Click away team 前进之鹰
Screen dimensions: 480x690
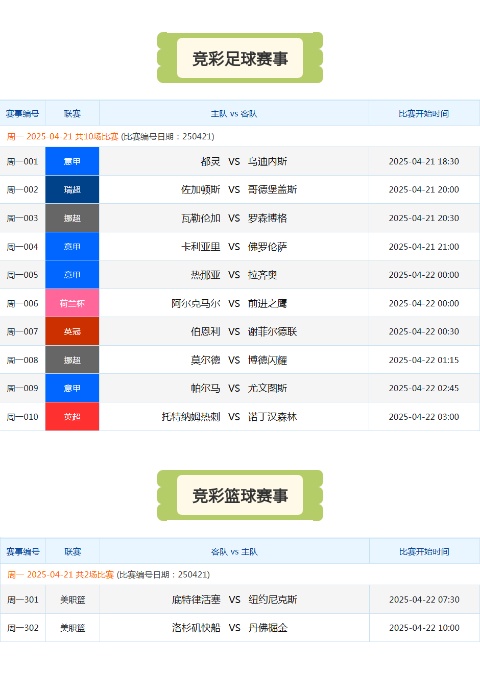tap(267, 304)
